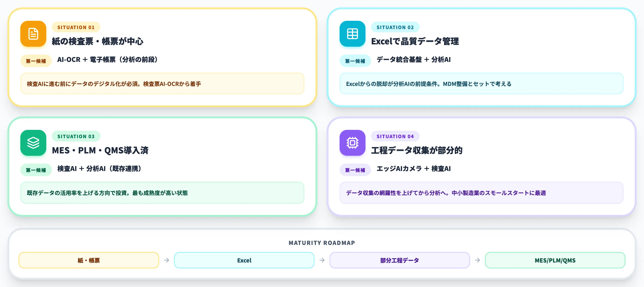Select the SITUATION 01 badge
Viewport: 644px width, 287px height.
pos(76,27)
